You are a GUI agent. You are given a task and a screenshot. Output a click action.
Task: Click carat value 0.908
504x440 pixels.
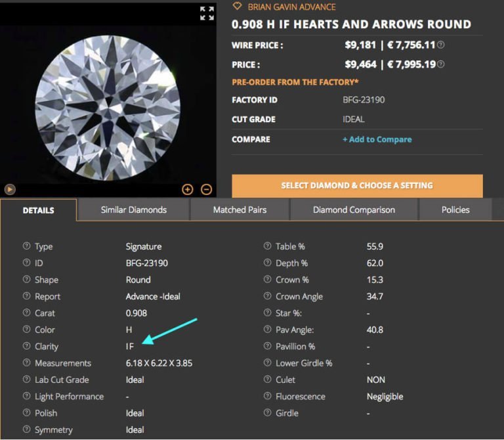[x=136, y=313]
